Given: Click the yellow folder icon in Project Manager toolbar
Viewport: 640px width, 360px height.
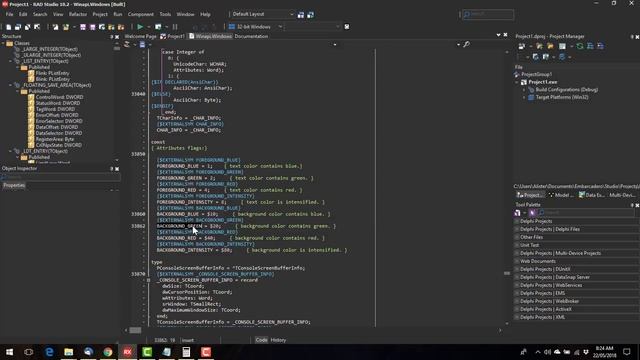Looking at the screenshot, I should click(550, 46).
